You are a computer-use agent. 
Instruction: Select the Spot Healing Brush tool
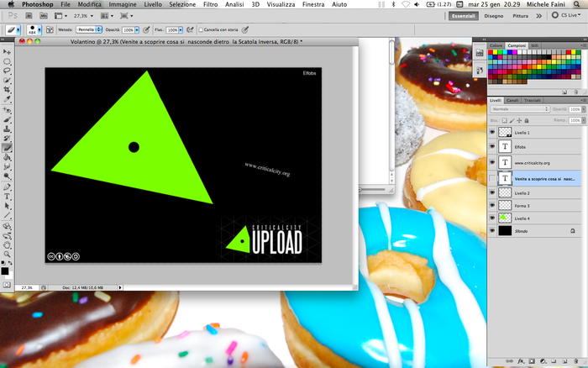[7, 110]
